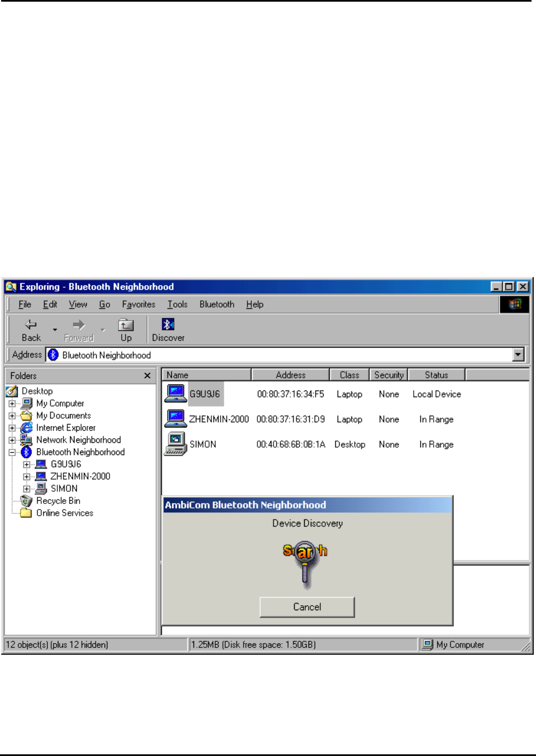536x756 pixels.
Task: Open the File menu
Action: (x=24, y=304)
